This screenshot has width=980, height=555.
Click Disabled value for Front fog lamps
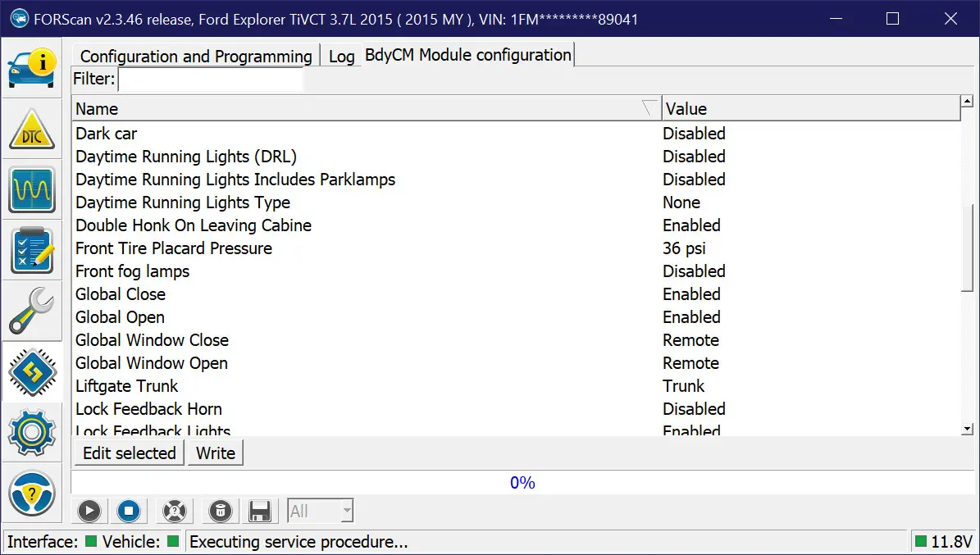point(694,272)
